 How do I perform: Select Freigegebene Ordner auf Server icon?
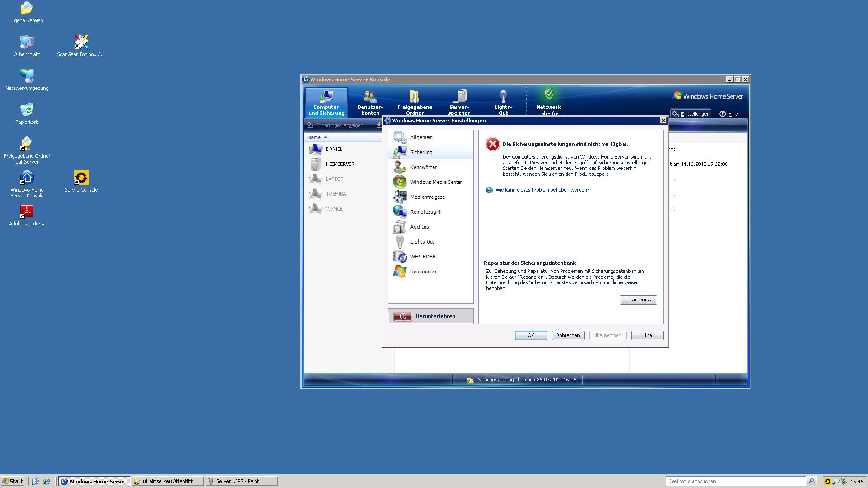point(27,150)
